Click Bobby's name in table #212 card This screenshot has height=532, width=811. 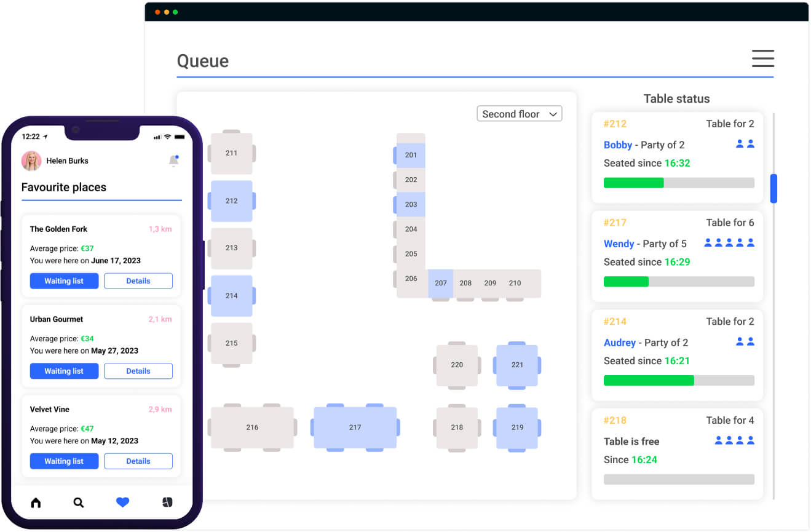[617, 145]
